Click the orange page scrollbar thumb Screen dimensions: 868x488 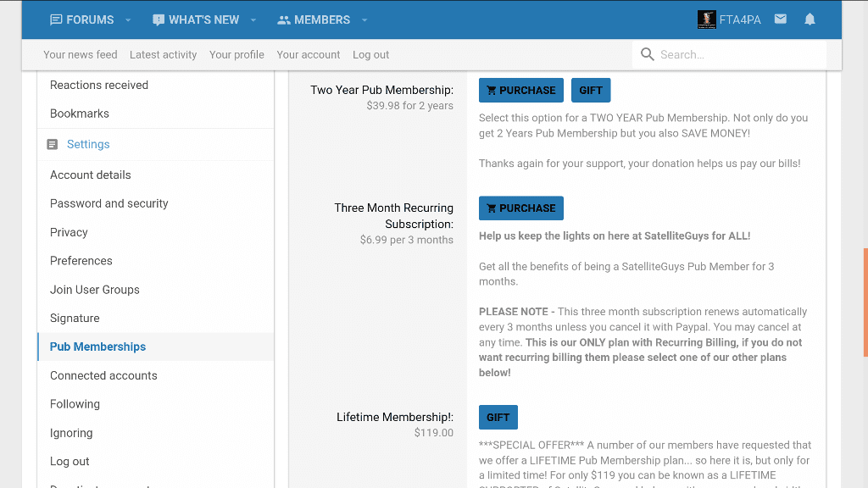click(x=865, y=302)
